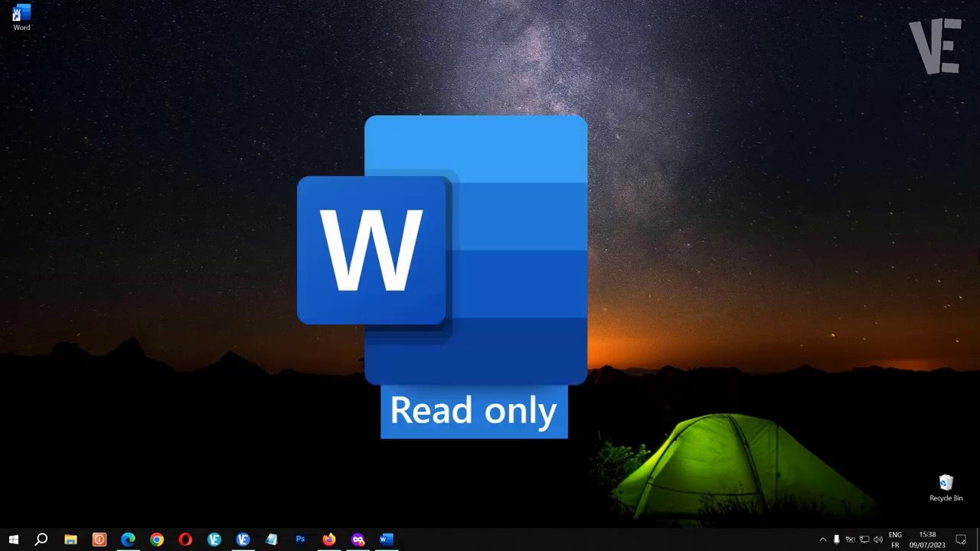The width and height of the screenshot is (980, 551).
Task: Switch to the blue VE taskbar app
Action: [x=243, y=540]
